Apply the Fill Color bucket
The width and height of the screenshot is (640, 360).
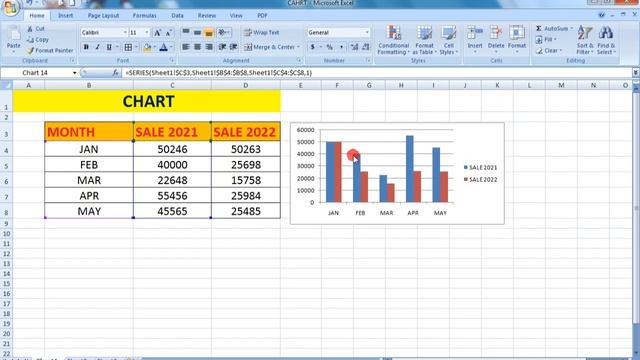click(147, 47)
